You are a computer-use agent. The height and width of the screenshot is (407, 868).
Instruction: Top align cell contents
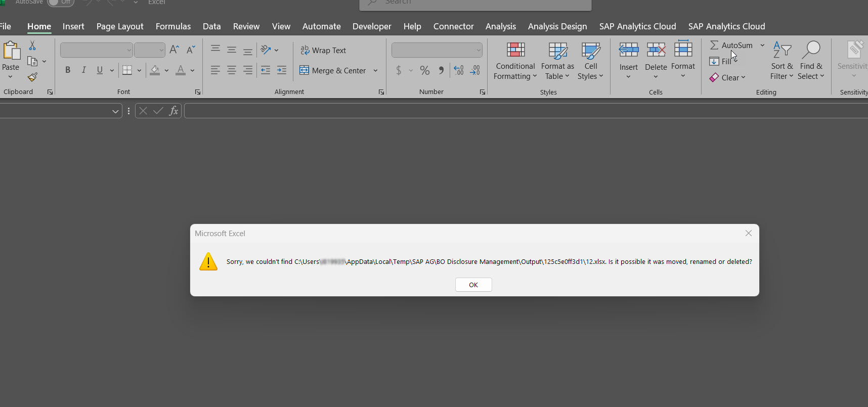click(x=215, y=50)
